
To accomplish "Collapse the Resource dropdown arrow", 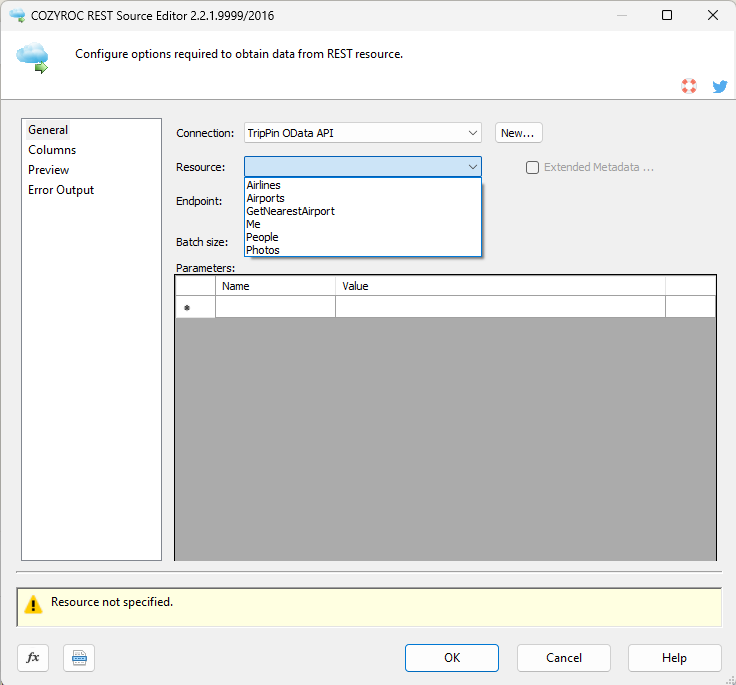I will 473,167.
